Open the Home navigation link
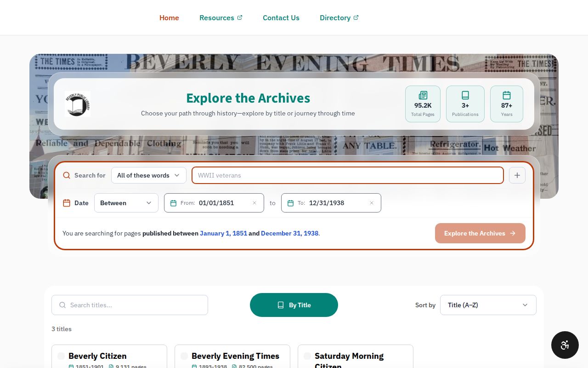The width and height of the screenshot is (588, 368). click(x=169, y=17)
